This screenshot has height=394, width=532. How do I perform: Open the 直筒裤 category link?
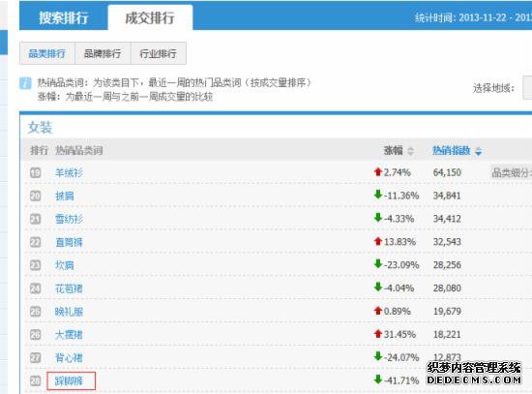click(x=69, y=242)
